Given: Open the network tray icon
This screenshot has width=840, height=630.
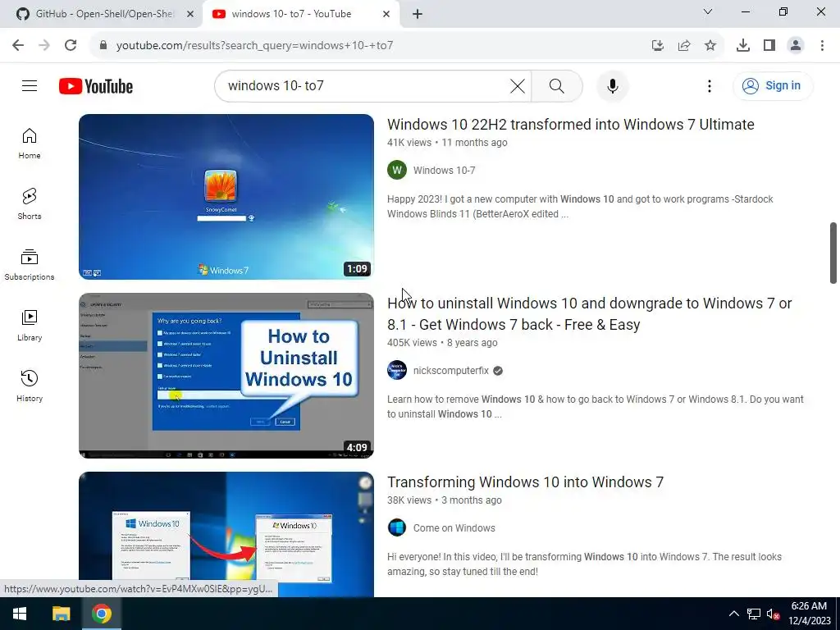Looking at the screenshot, I should [x=754, y=614].
